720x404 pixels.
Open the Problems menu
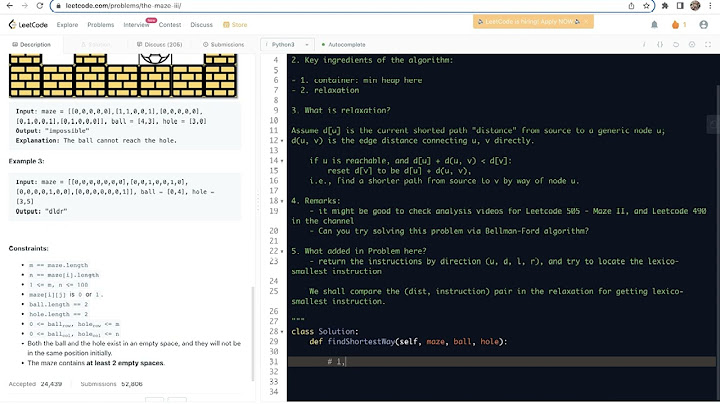[101, 25]
